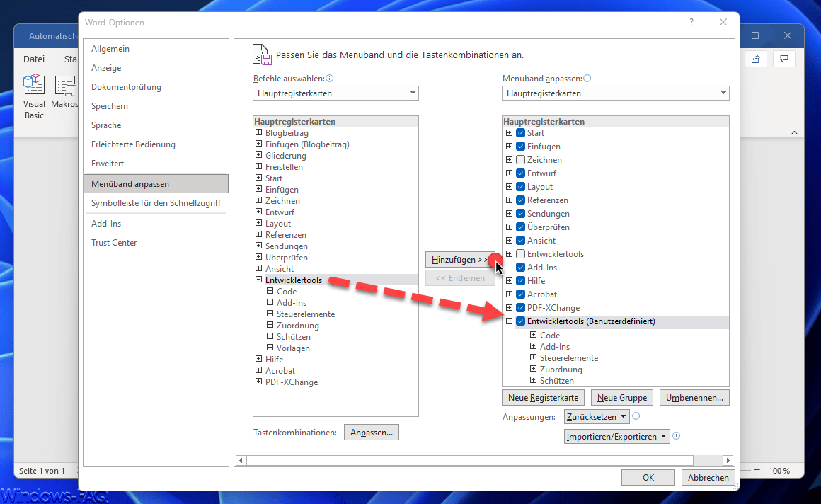The image size is (821, 504).
Task: Click horizontal scrollbar right arrow
Action: (x=728, y=461)
